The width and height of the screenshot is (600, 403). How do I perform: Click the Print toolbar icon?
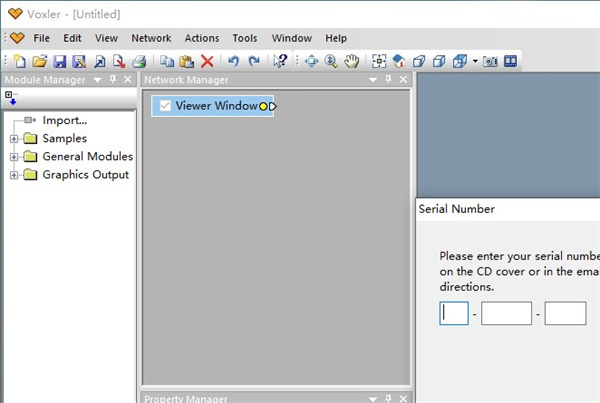point(139,61)
